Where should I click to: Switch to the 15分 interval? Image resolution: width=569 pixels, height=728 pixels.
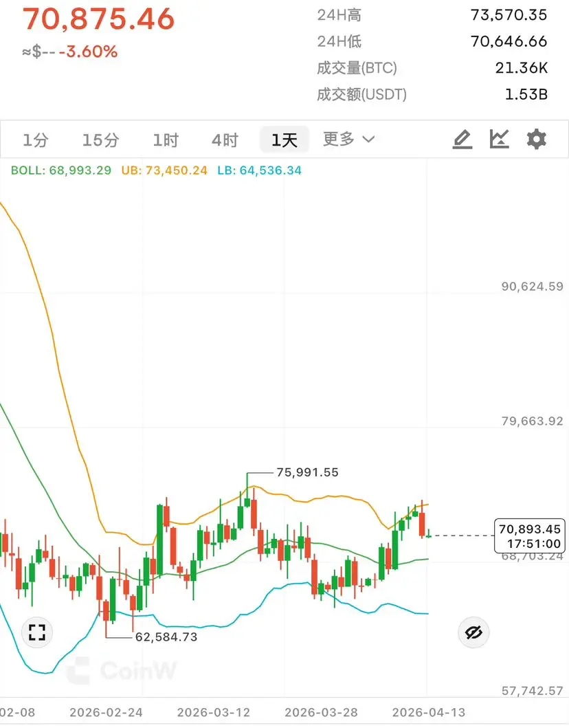coord(101,140)
